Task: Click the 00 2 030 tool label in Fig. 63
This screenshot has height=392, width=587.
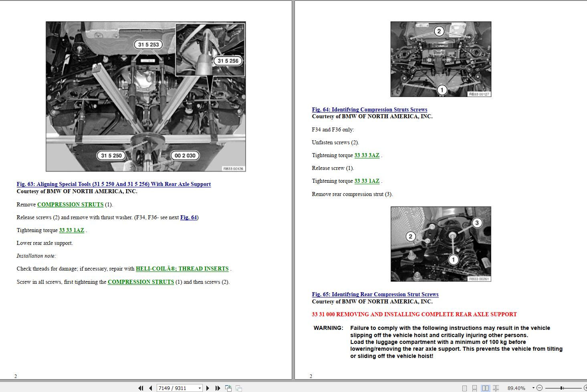Action: point(185,156)
